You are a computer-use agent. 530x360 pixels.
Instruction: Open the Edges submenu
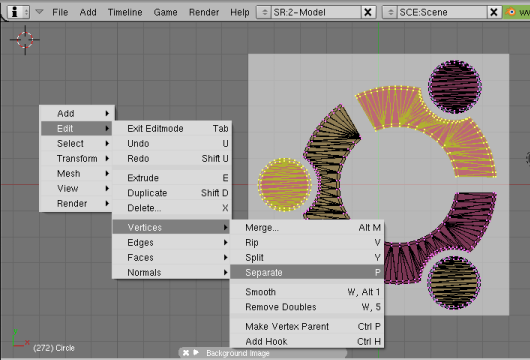pos(172,242)
